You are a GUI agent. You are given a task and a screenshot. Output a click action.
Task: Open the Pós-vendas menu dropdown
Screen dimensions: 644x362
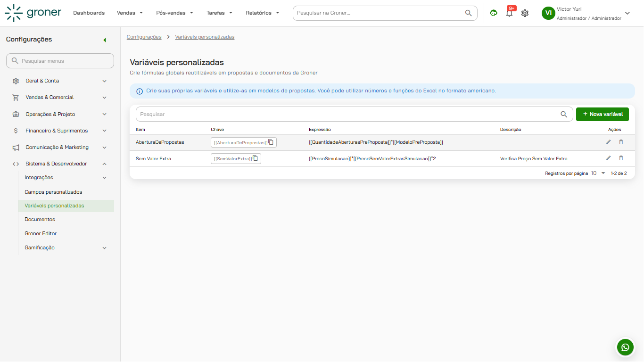175,13
